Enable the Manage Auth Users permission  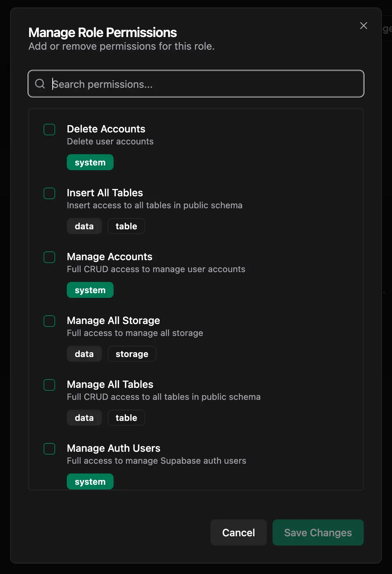click(x=49, y=449)
